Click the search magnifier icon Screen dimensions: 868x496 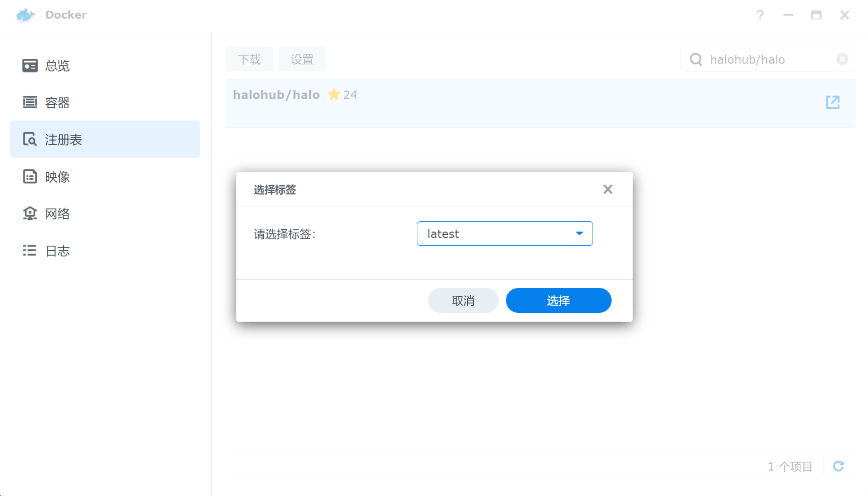pyautogui.click(x=696, y=59)
